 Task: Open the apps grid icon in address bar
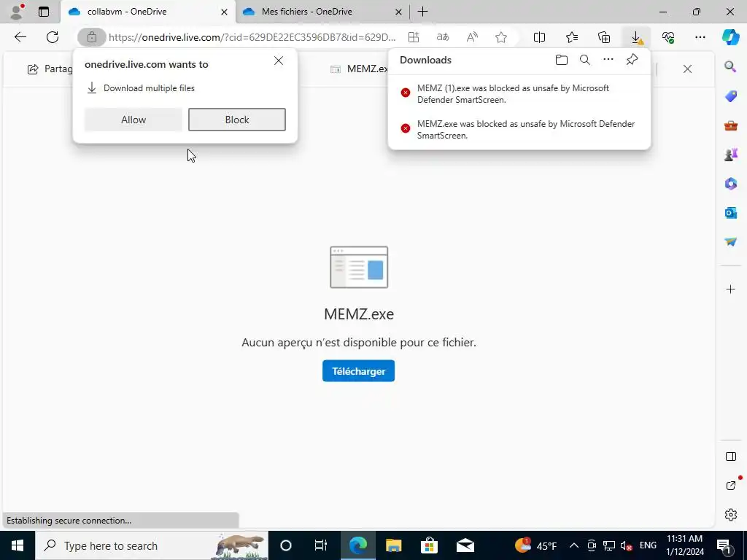click(414, 37)
